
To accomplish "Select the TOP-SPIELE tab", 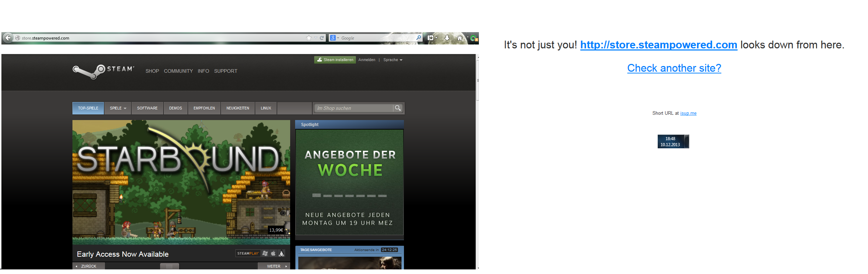I will (88, 108).
